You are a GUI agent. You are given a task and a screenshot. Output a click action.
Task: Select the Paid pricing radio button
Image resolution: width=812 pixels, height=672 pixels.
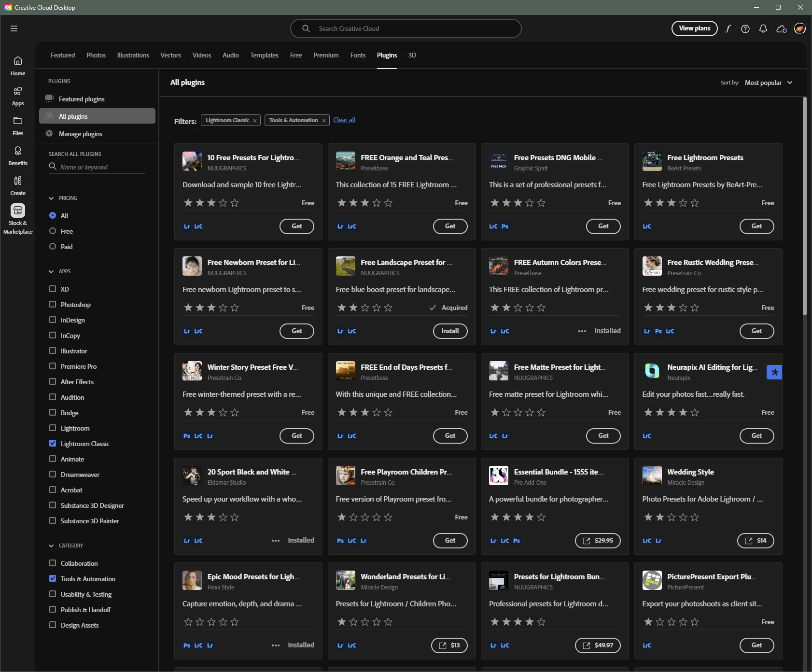click(x=53, y=247)
